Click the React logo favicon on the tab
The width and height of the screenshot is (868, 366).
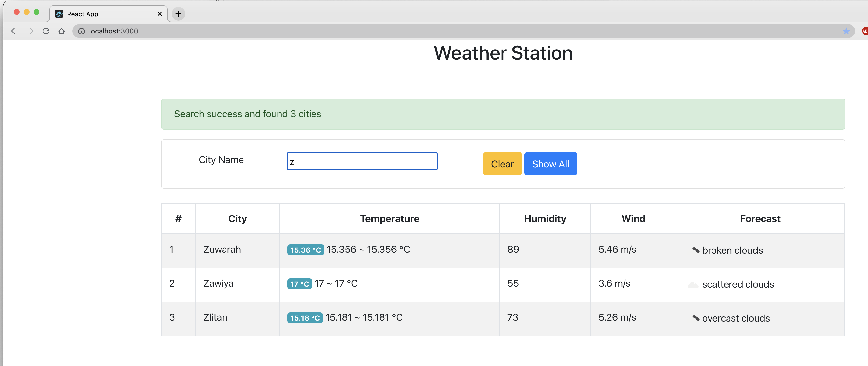tap(59, 14)
